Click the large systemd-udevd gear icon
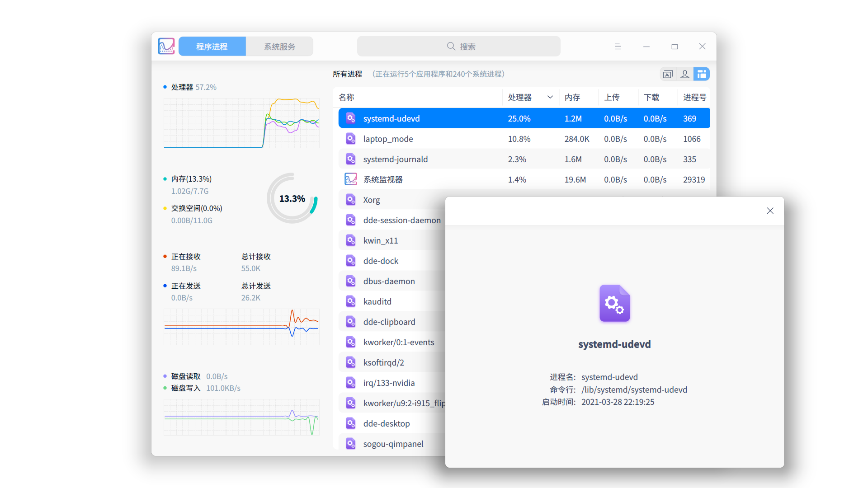Image resolution: width=868 pixels, height=488 pixels. tap(614, 303)
